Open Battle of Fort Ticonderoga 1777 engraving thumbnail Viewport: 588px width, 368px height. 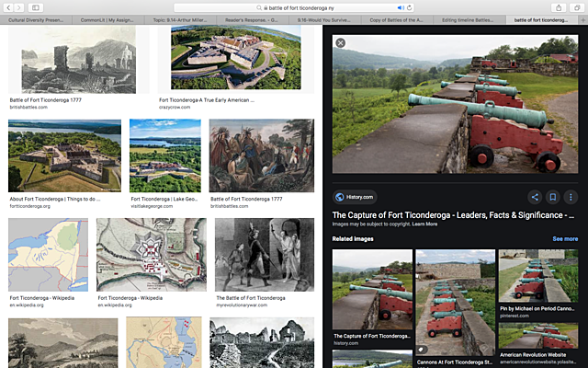78,60
